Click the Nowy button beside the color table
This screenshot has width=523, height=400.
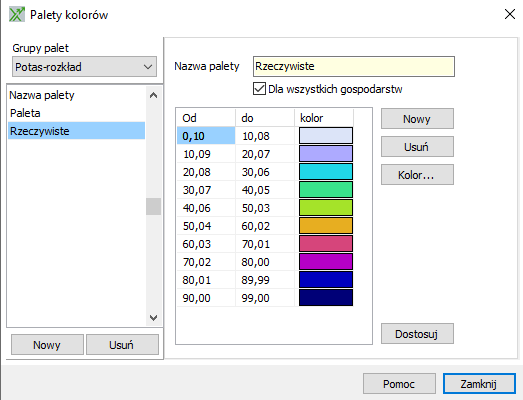point(417,119)
